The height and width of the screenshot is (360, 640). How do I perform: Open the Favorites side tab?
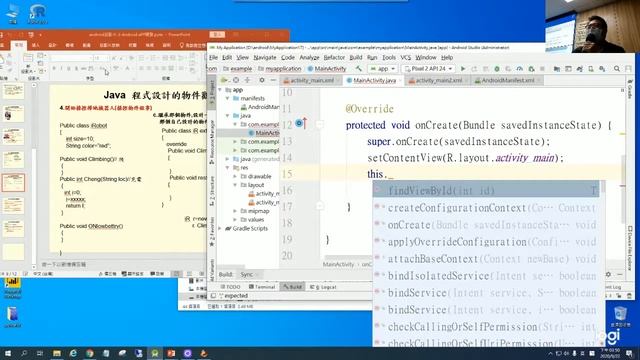pyautogui.click(x=212, y=231)
